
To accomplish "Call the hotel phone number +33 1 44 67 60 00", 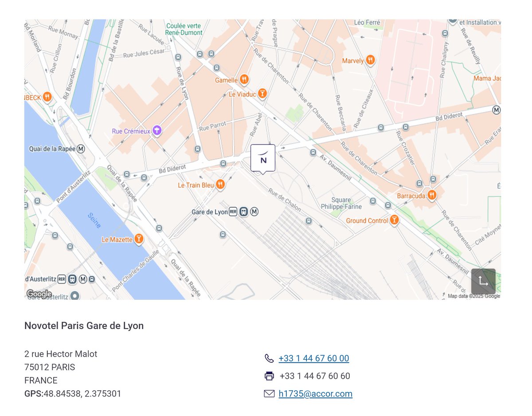I will pyautogui.click(x=314, y=358).
